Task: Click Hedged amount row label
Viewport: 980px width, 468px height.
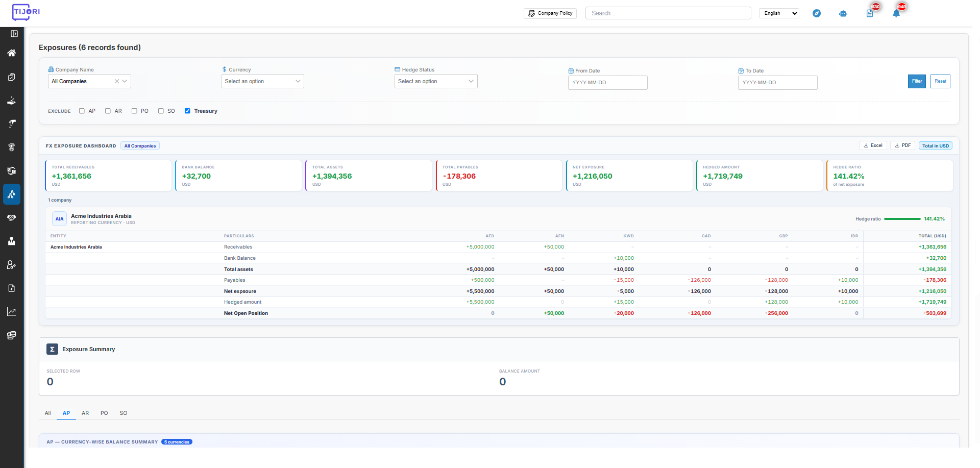Action: click(242, 302)
